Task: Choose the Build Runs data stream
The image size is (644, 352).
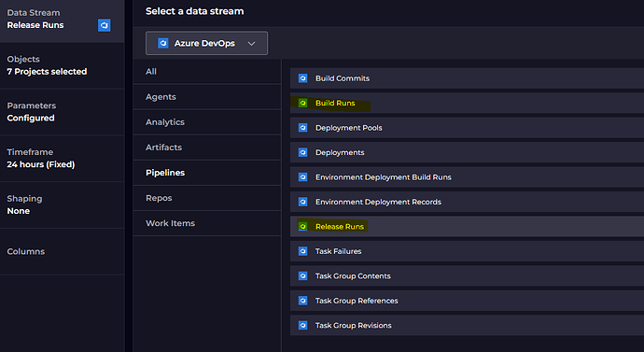Action: click(x=467, y=103)
